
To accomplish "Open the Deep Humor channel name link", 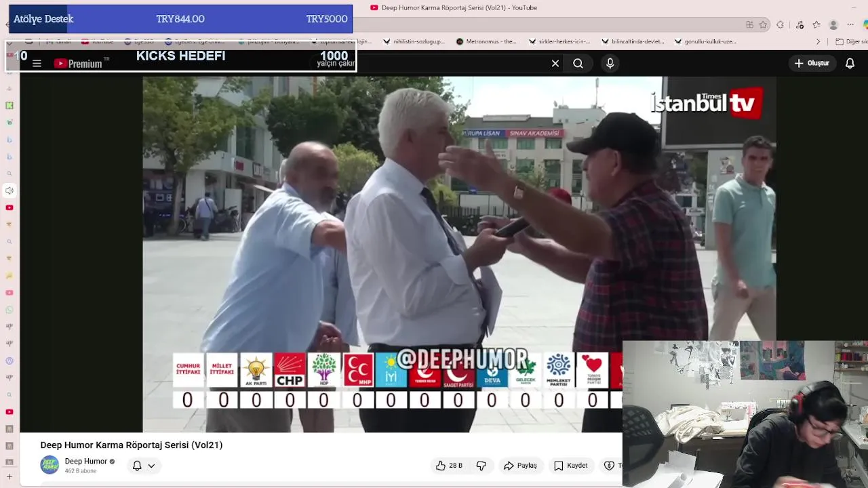I will [x=86, y=461].
